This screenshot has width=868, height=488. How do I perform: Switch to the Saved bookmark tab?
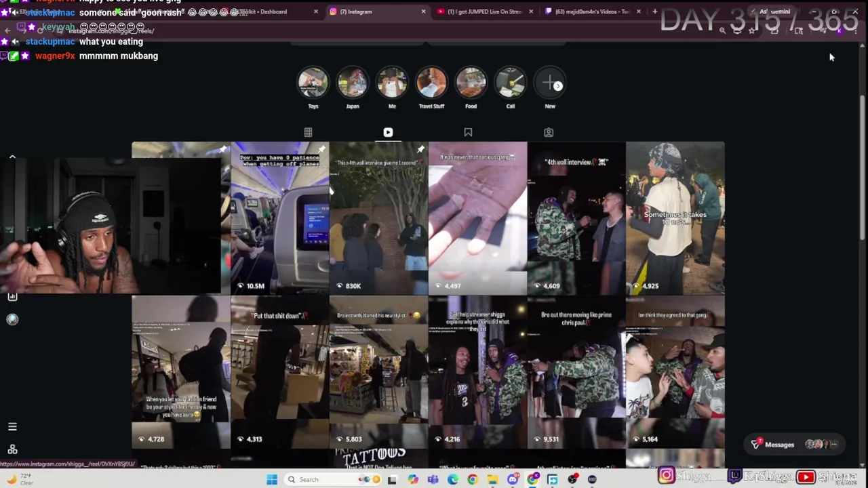tap(468, 132)
